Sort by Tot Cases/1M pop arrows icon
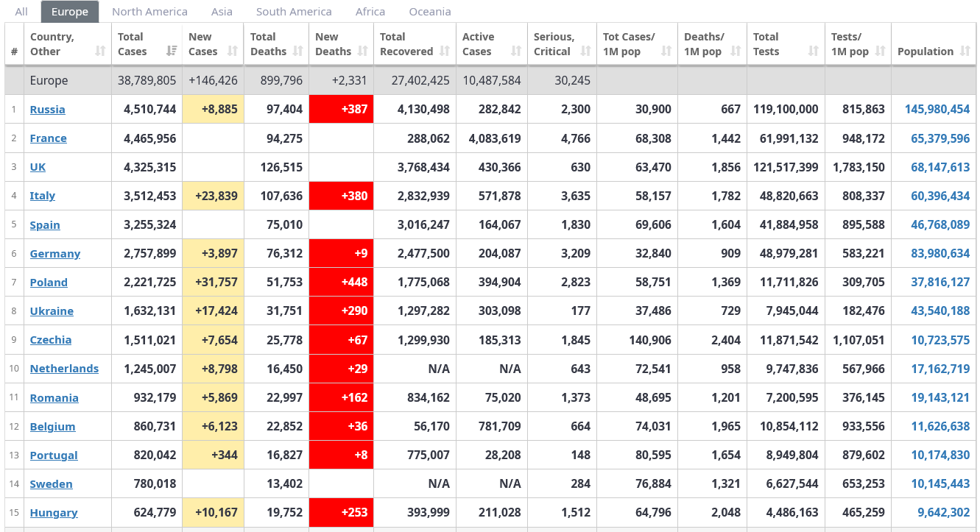This screenshot has width=980, height=532. pos(666,52)
